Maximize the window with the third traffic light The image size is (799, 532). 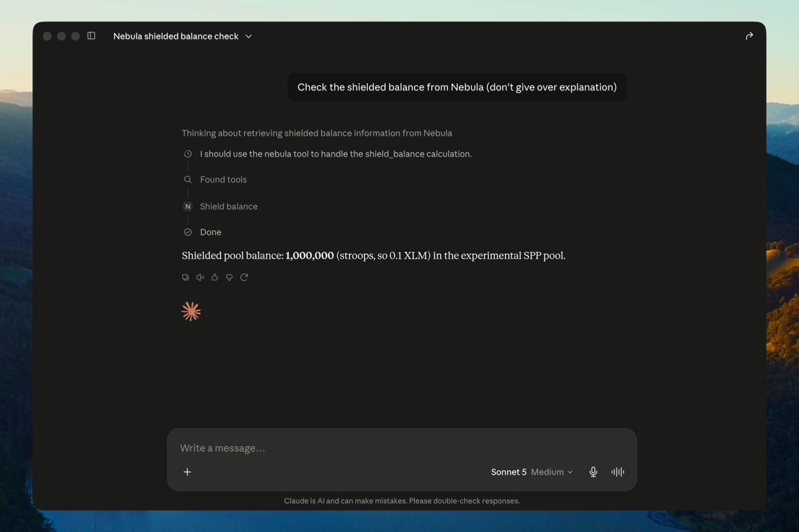[75, 36]
